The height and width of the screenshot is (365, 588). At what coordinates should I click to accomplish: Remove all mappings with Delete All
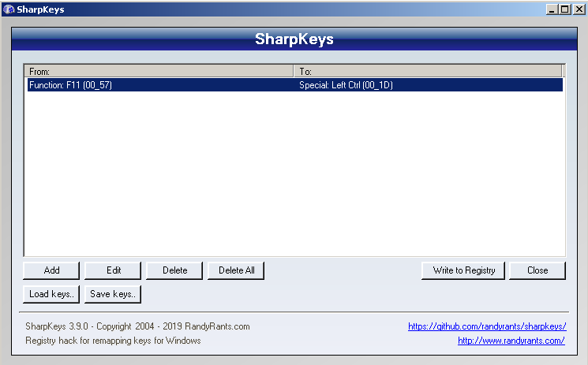tap(236, 270)
